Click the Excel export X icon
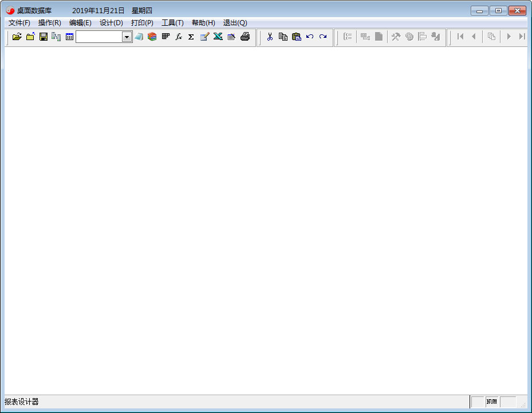 point(218,36)
